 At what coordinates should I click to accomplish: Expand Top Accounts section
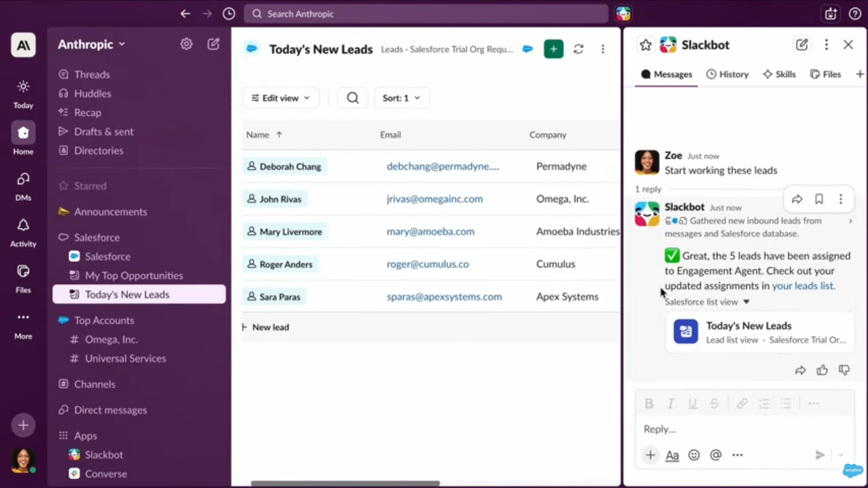click(104, 321)
